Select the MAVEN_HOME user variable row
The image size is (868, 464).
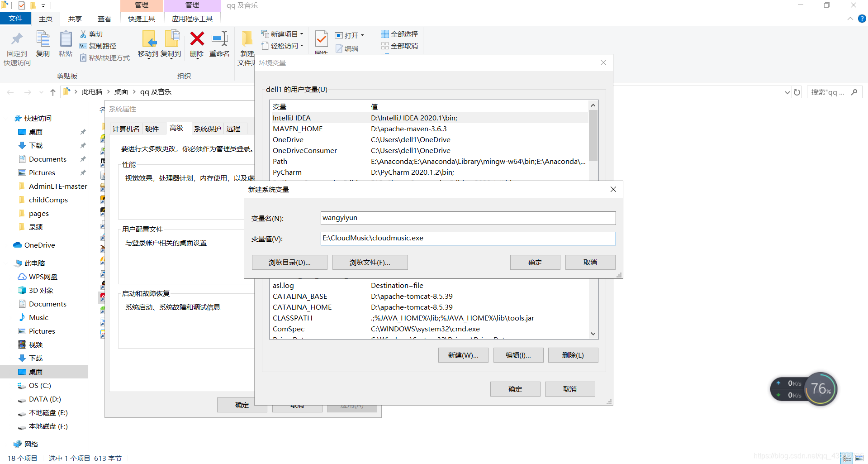[429, 129]
